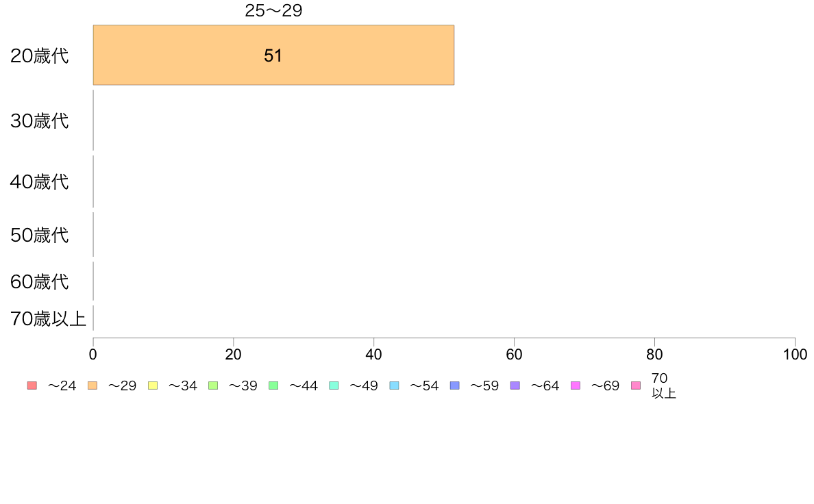Click the pink 70以上 legend swatch
Image resolution: width=814 pixels, height=504 pixels.
tap(636, 386)
